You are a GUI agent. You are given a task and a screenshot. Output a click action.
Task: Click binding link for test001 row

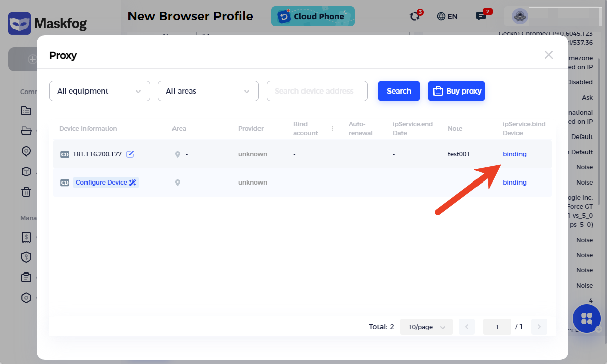pos(514,154)
